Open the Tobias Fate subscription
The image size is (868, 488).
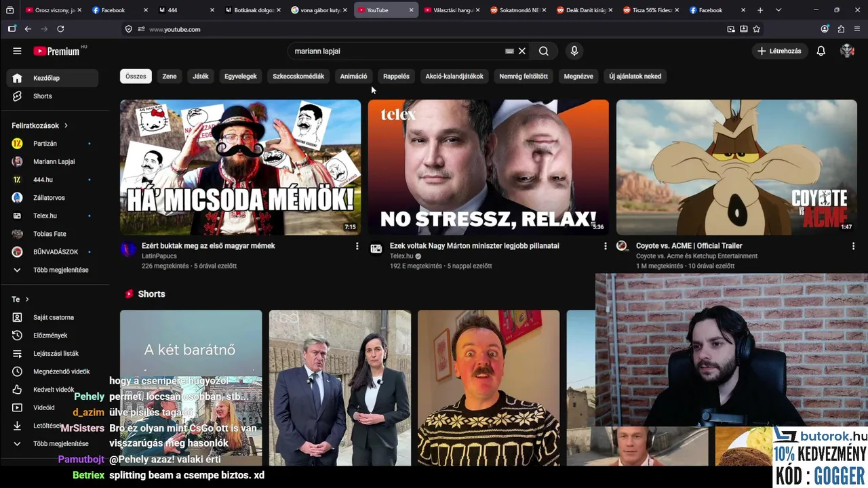tap(53, 234)
